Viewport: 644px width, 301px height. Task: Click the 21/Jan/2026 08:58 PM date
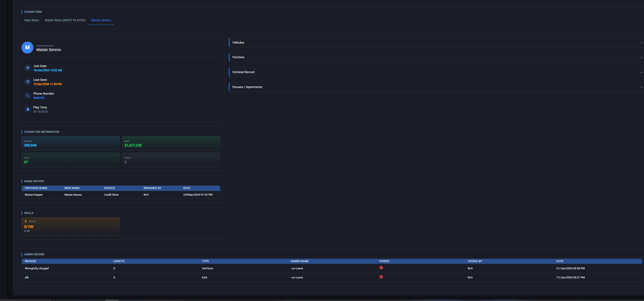click(570, 268)
